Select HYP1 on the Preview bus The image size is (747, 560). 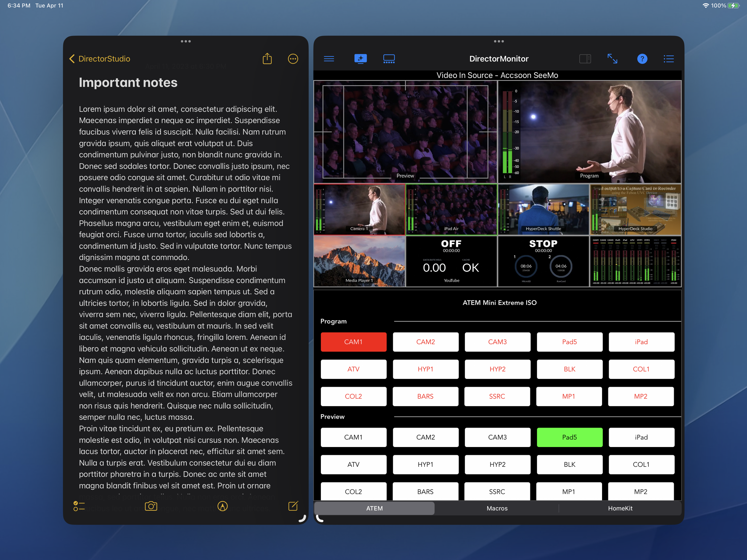pos(425,464)
